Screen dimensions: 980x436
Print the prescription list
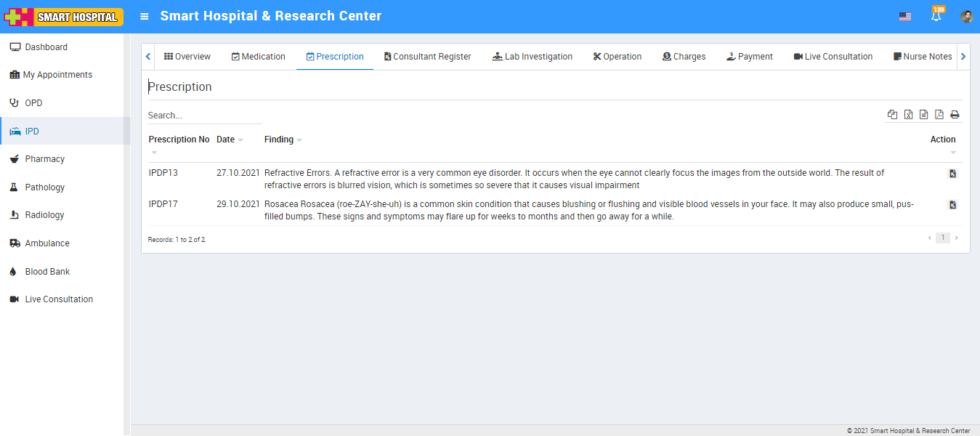click(x=955, y=115)
